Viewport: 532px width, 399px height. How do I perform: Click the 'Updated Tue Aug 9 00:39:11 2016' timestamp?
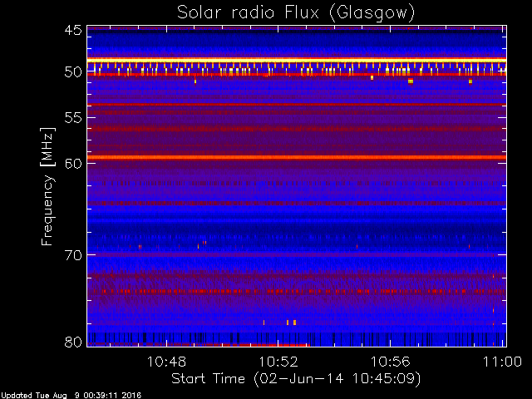pos(71,396)
